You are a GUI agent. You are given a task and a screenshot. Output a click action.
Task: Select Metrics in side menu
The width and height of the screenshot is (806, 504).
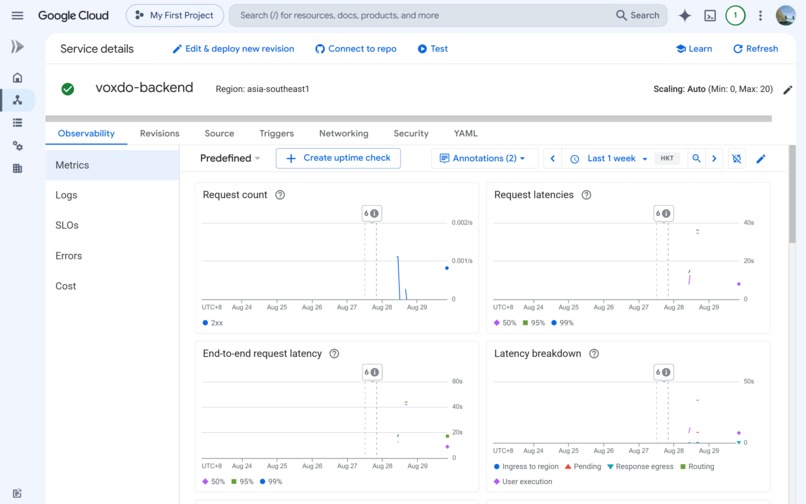tap(112, 165)
